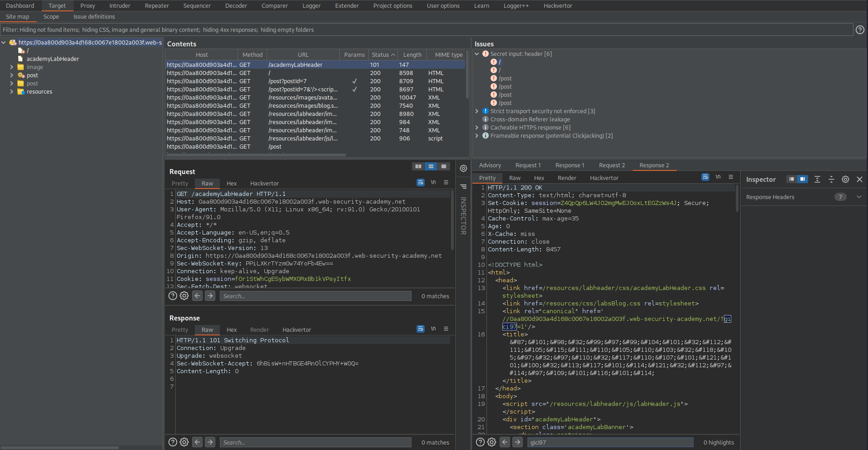
Task: Click the site map tree horizontal scrollbar
Action: pyautogui.click(x=60, y=447)
